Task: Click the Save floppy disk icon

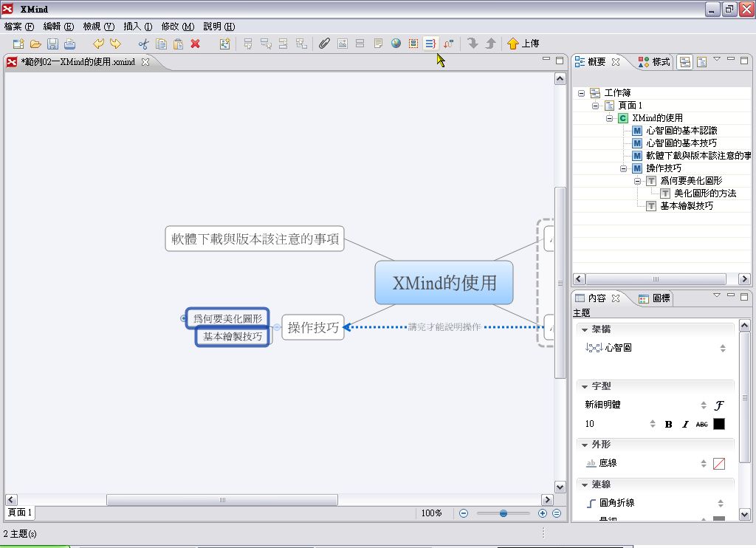Action: [52, 44]
